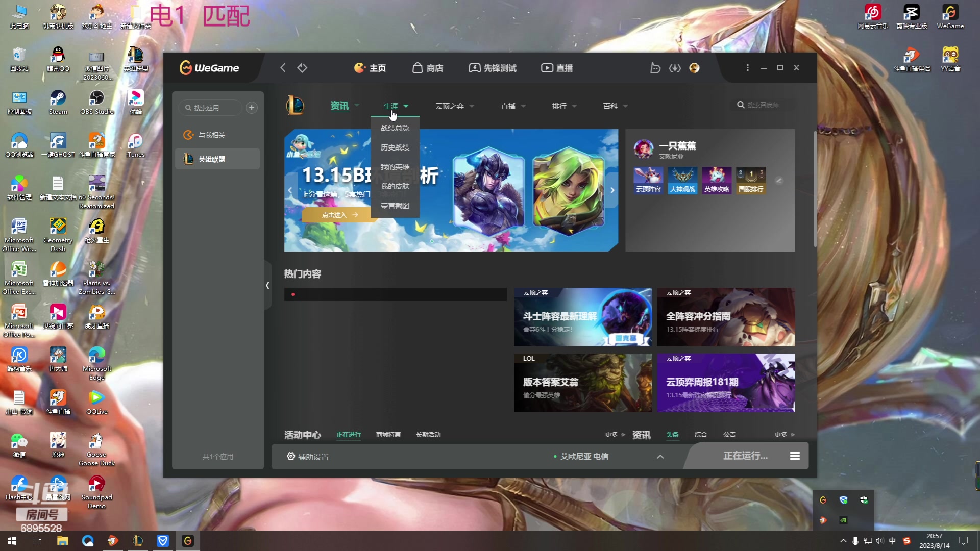Open the hamburger menu beside 正在运行
This screenshot has width=980, height=551.
tap(795, 456)
